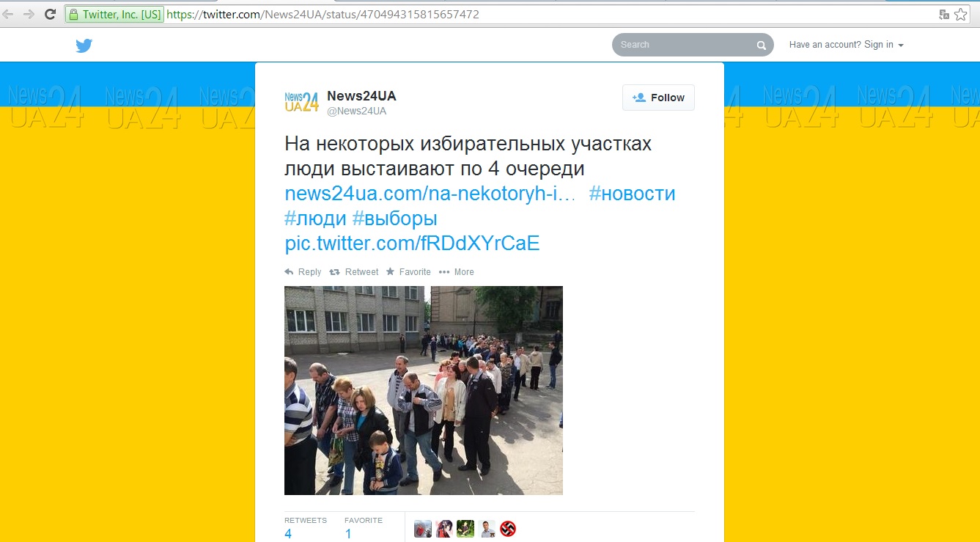Click the #выборы hashtag
This screenshot has height=542, width=980.
(394, 219)
